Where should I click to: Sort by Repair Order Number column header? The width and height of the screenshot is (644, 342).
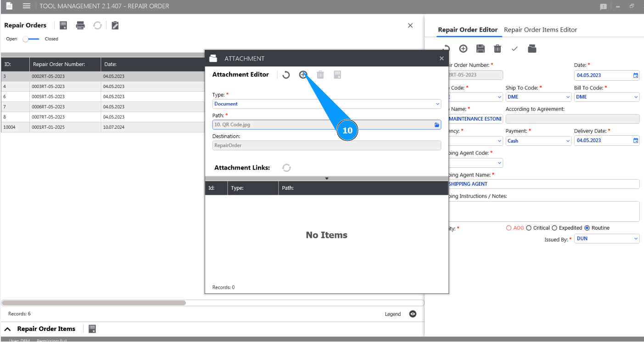pyautogui.click(x=65, y=64)
